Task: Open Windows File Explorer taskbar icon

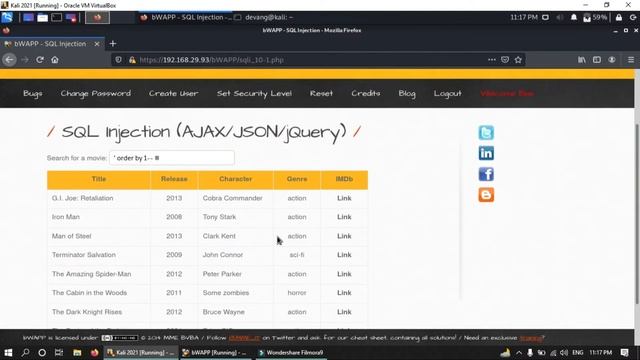Action: tap(77, 352)
